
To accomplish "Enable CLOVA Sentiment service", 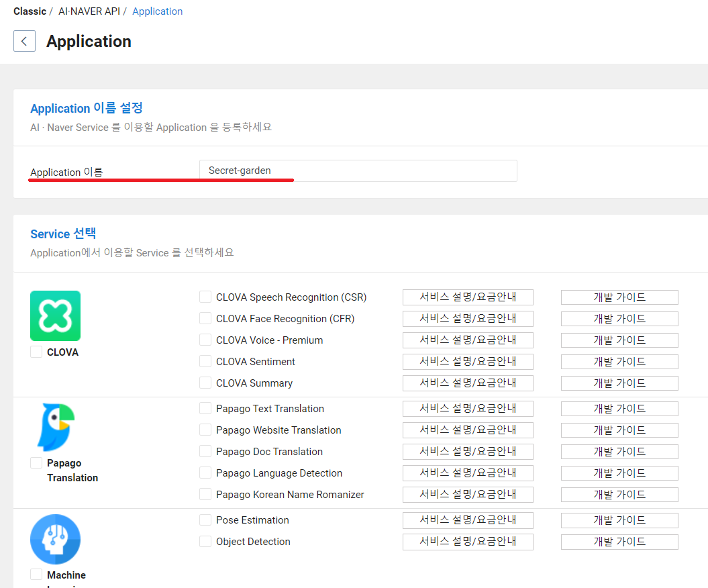I will [x=205, y=361].
